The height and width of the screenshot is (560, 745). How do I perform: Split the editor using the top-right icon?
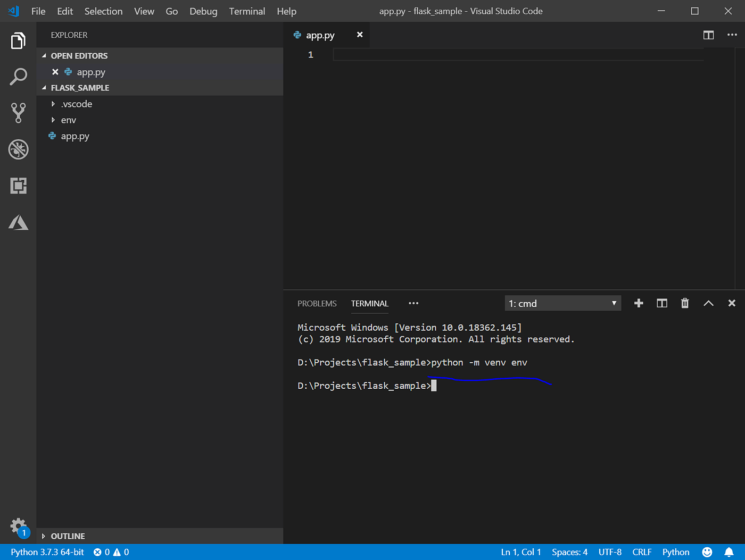click(x=708, y=35)
